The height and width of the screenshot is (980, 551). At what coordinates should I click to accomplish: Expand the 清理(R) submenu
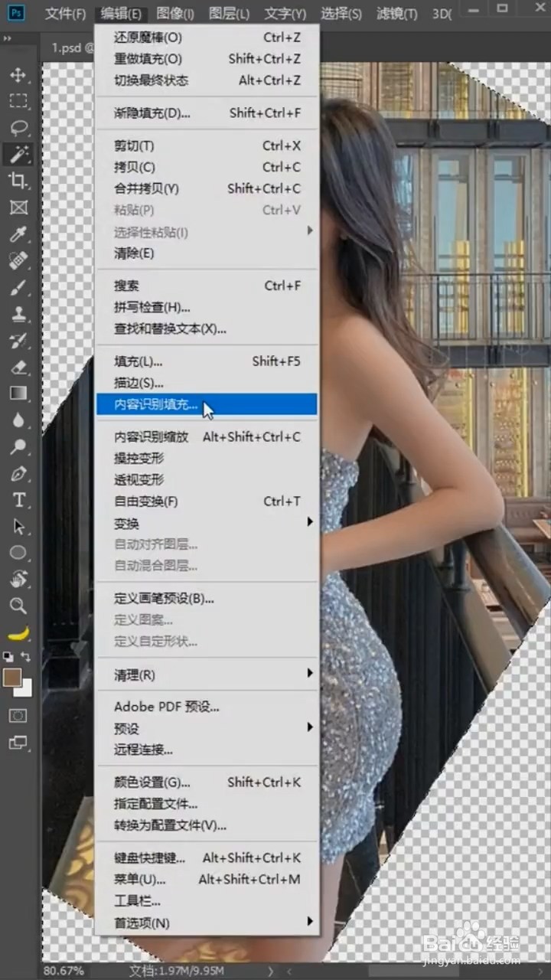[x=207, y=675]
